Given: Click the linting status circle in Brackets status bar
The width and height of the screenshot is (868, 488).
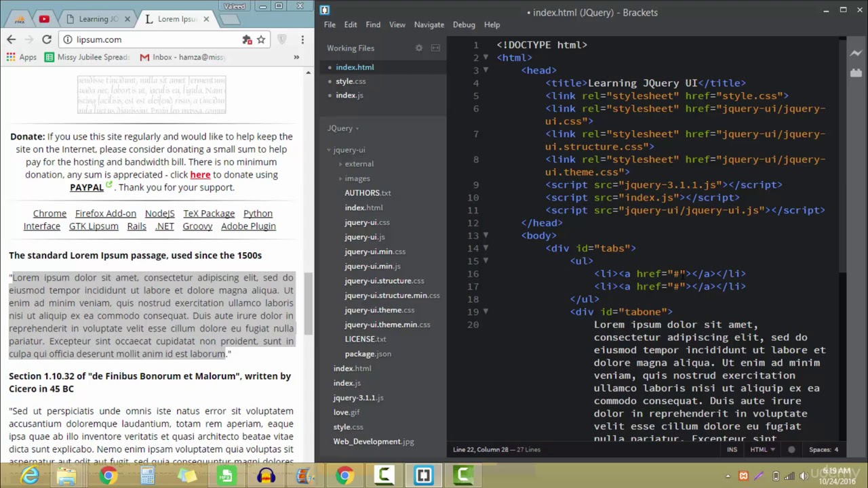Looking at the screenshot, I should (x=791, y=449).
